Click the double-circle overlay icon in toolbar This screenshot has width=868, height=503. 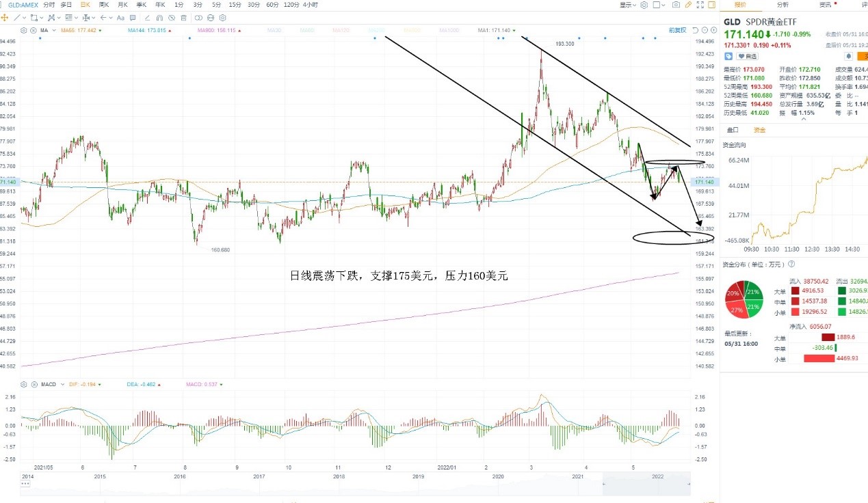pyautogui.click(x=198, y=18)
